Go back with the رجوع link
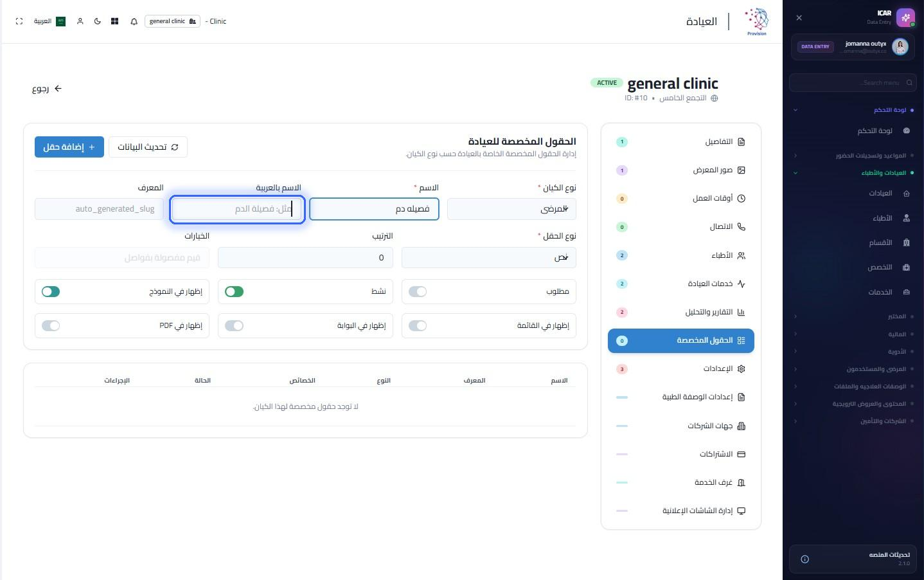The height and width of the screenshot is (580, 924). click(47, 89)
